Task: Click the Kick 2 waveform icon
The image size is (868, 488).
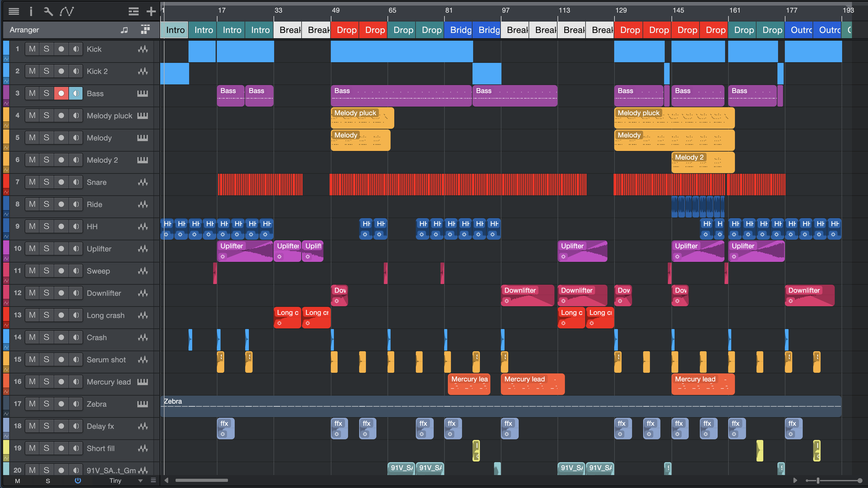Action: click(143, 71)
